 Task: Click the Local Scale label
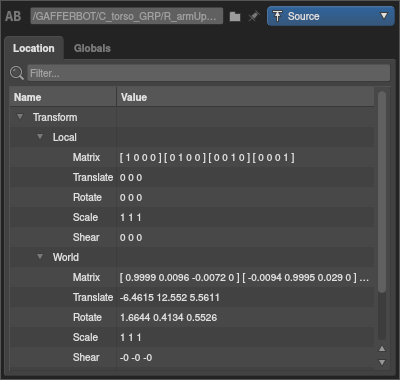pyautogui.click(x=85, y=217)
